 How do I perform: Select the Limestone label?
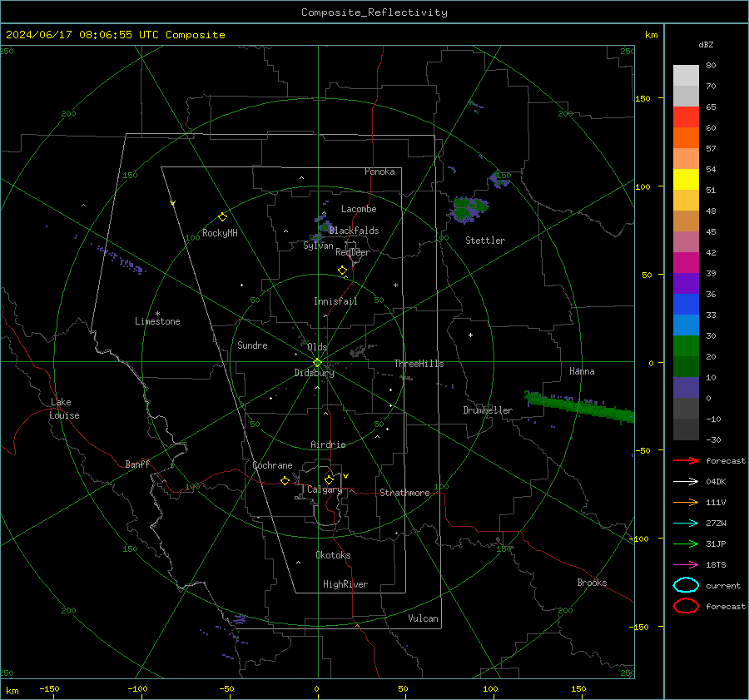point(157,321)
